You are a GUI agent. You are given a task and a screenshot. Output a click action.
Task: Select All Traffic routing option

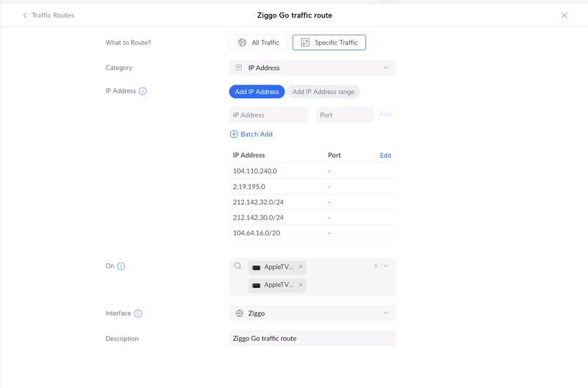(259, 43)
